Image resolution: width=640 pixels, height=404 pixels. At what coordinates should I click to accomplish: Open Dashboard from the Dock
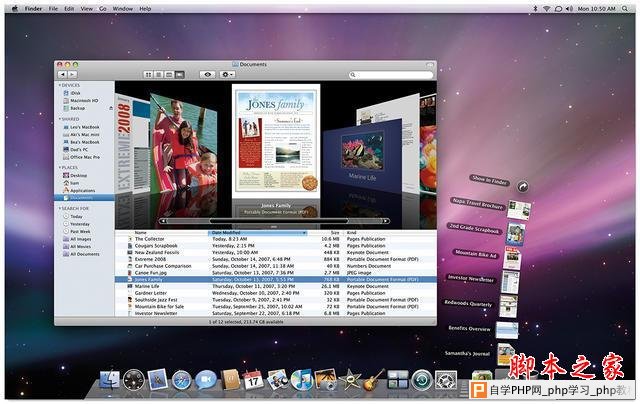134,380
